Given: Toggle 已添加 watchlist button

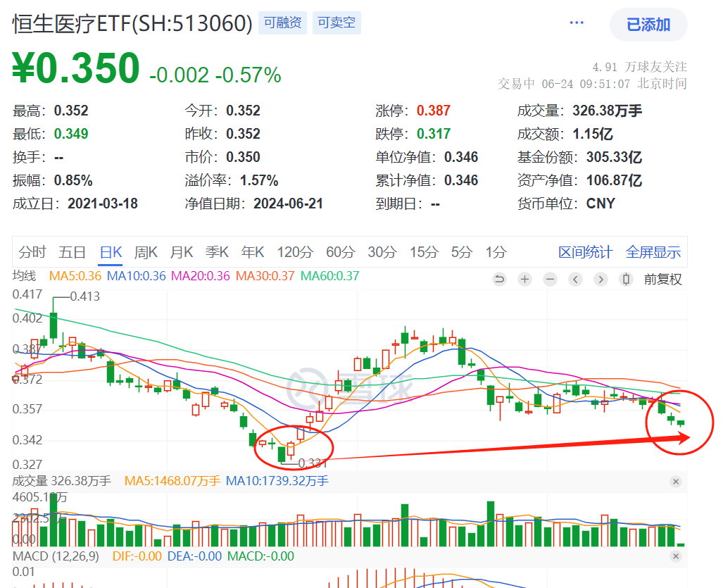Looking at the screenshot, I should tap(648, 25).
